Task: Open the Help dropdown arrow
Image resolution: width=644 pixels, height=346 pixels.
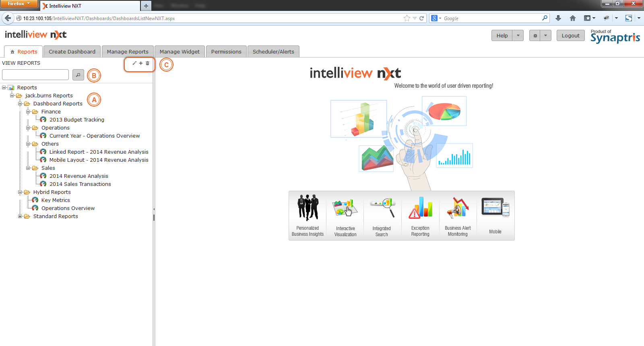Action: pyautogui.click(x=518, y=35)
